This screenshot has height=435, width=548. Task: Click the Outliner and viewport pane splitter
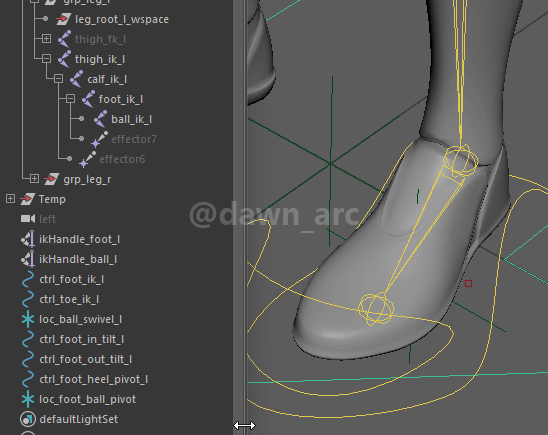[244, 217]
